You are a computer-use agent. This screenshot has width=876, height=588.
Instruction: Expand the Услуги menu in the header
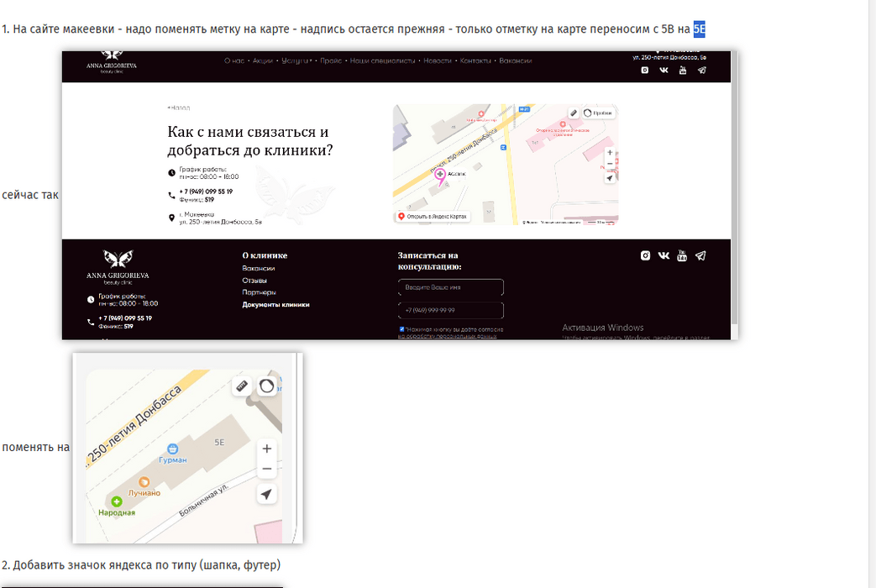point(296,61)
